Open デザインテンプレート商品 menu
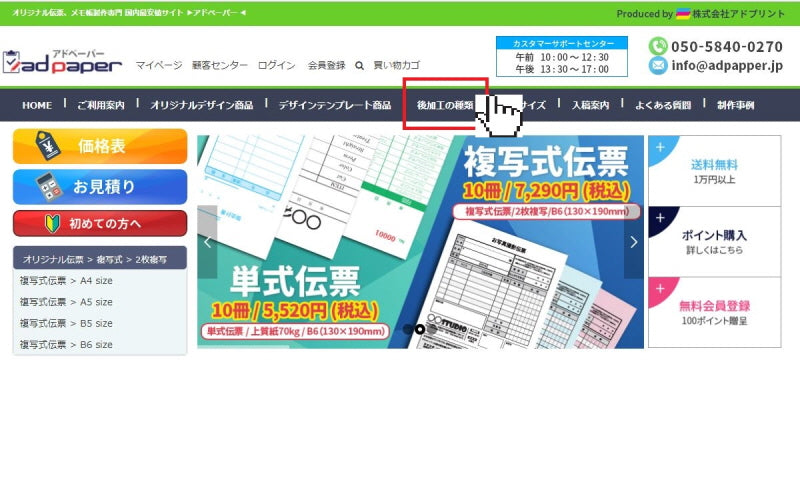 [x=335, y=105]
